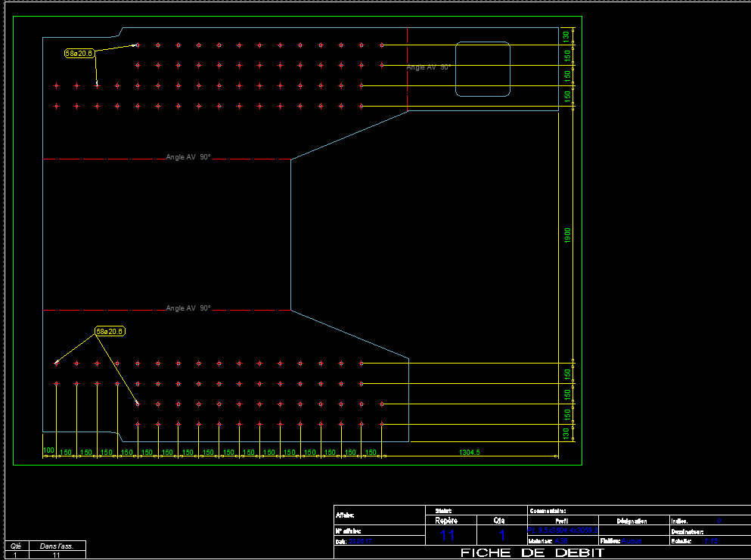Select the yellow leader line of upper hole callout
751x560 pixels.
[x=113, y=49]
